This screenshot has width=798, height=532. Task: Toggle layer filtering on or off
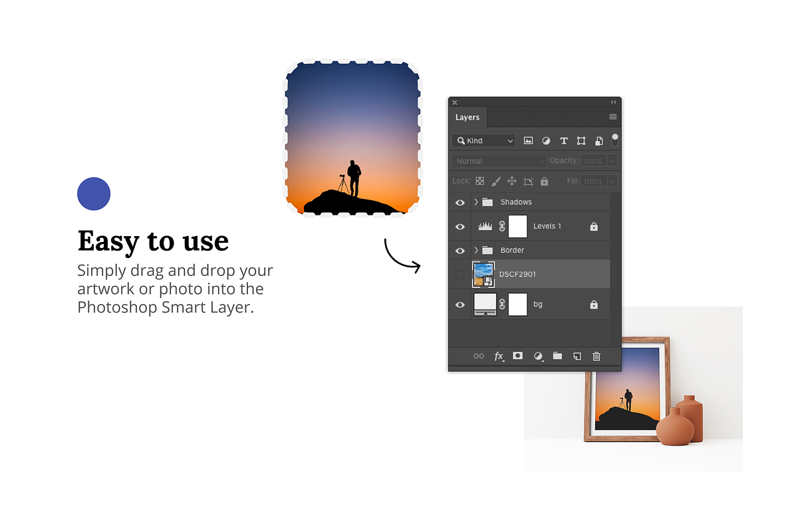pyautogui.click(x=615, y=140)
